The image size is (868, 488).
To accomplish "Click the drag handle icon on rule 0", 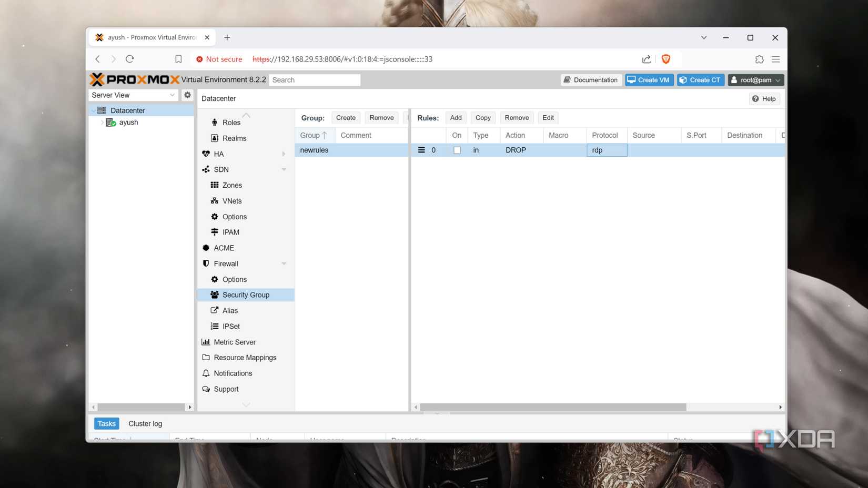I will [x=421, y=150].
